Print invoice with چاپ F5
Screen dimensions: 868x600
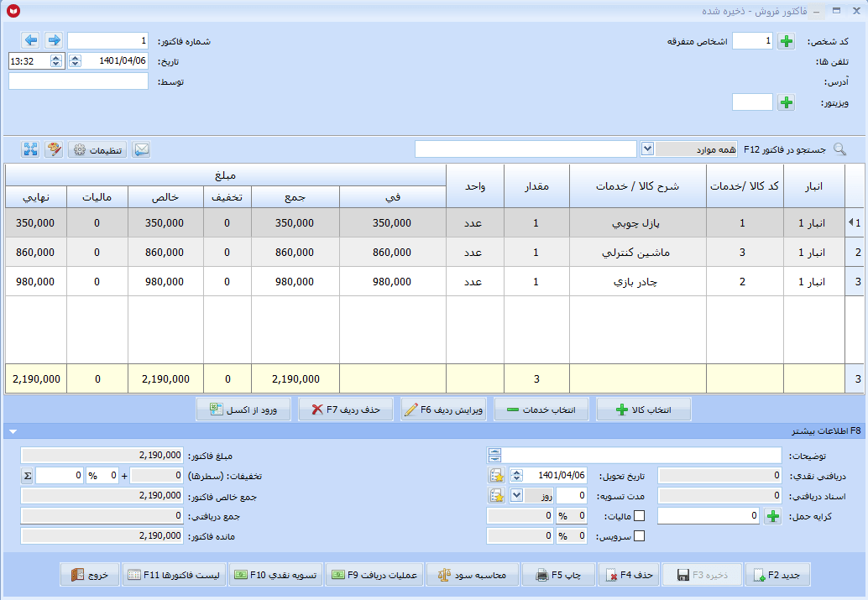(x=559, y=575)
